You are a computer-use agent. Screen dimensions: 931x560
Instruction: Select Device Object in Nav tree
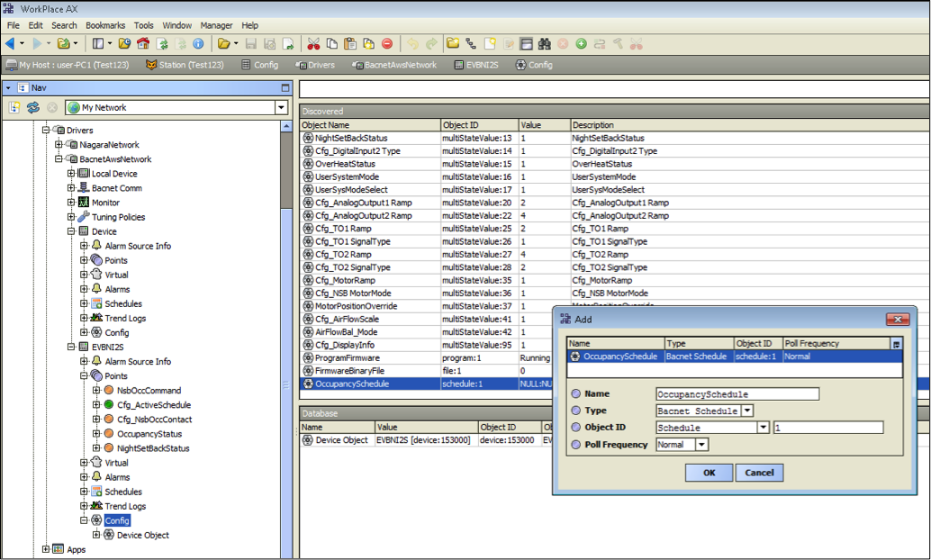[x=142, y=535]
